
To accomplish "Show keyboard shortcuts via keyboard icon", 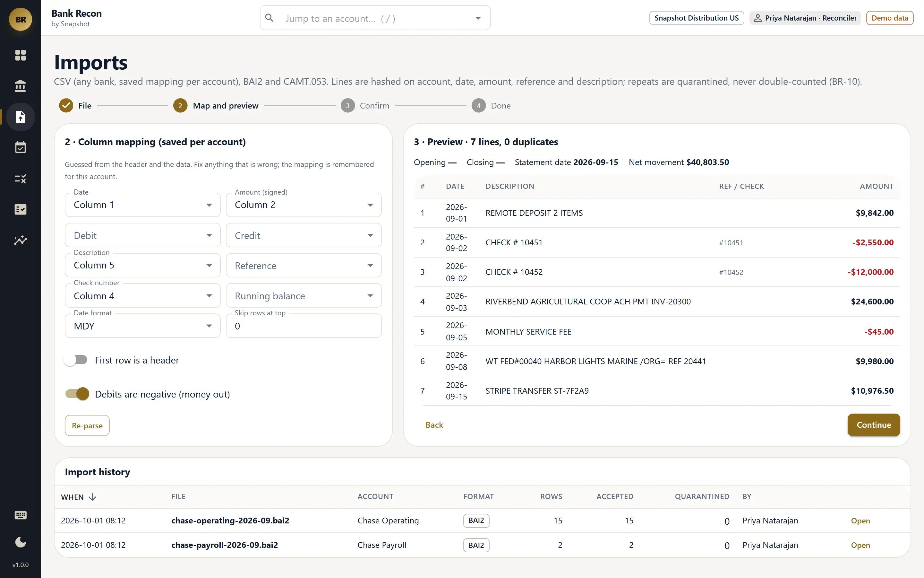I will pos(20,515).
